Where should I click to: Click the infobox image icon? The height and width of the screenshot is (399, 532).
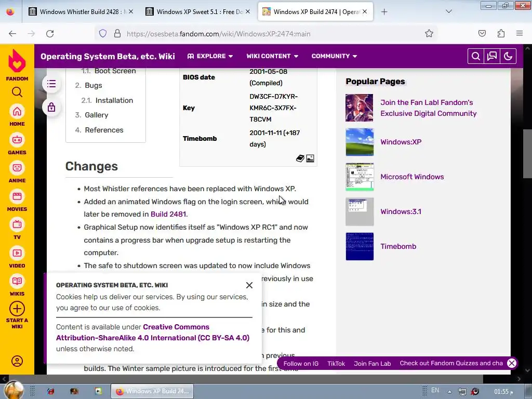click(x=310, y=158)
